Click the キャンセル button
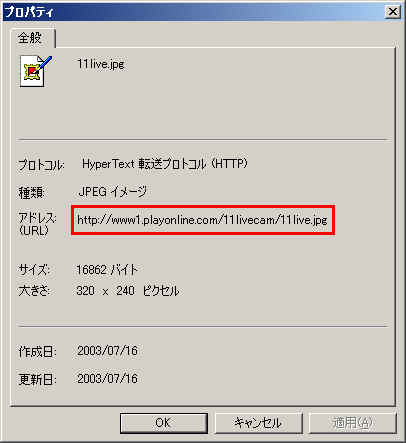The height and width of the screenshot is (443, 406). pos(258,423)
